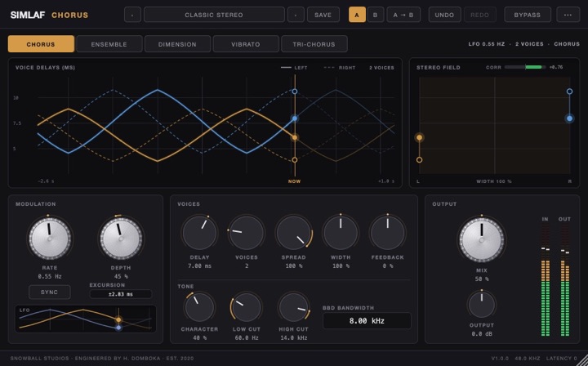Switch to A comparison state
Screen dimensions: 588x366
point(357,15)
